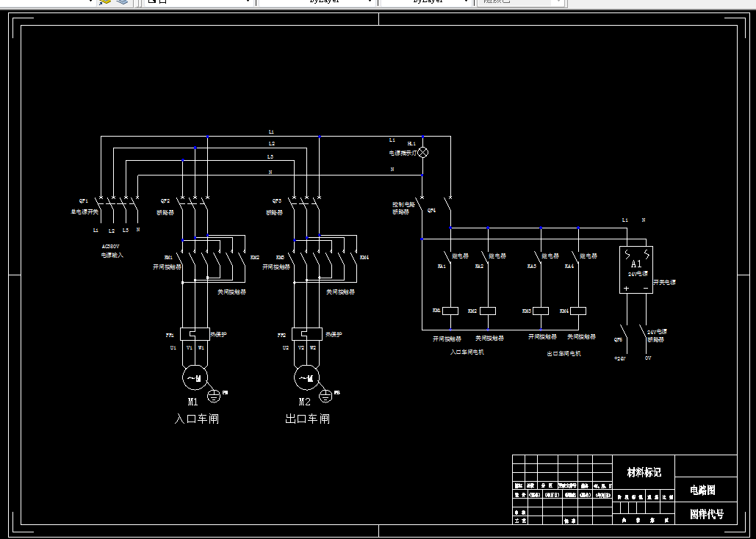
Task: Click the 24V电源 label above 断路器
Action: tap(657, 332)
